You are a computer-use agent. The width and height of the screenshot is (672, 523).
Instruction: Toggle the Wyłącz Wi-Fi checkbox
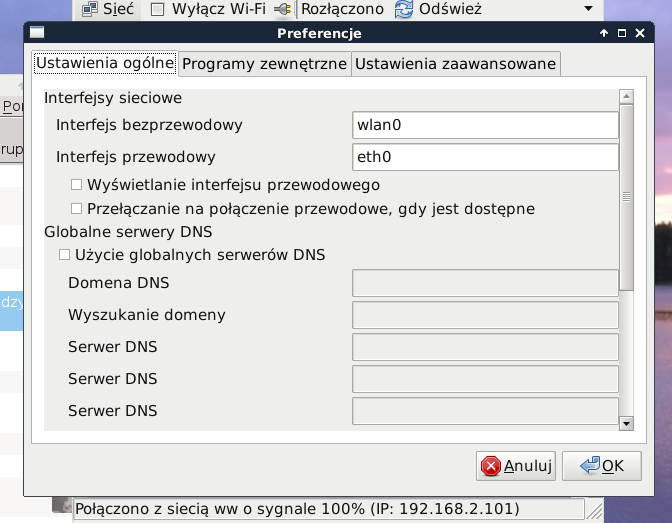pos(157,10)
